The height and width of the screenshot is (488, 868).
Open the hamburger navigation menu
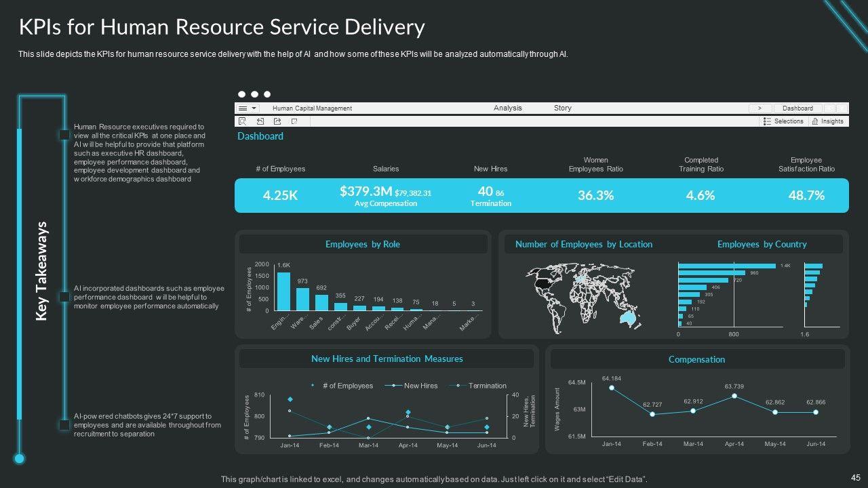(x=243, y=108)
